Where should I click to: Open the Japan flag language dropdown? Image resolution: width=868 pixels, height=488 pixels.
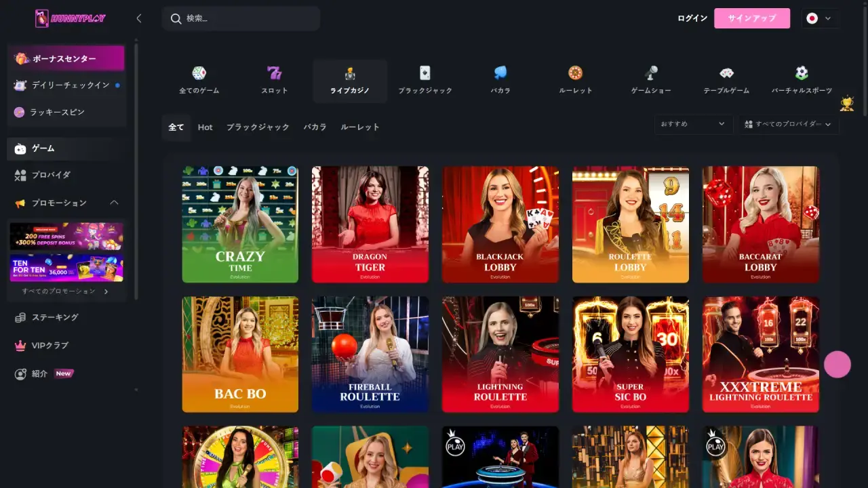click(819, 18)
